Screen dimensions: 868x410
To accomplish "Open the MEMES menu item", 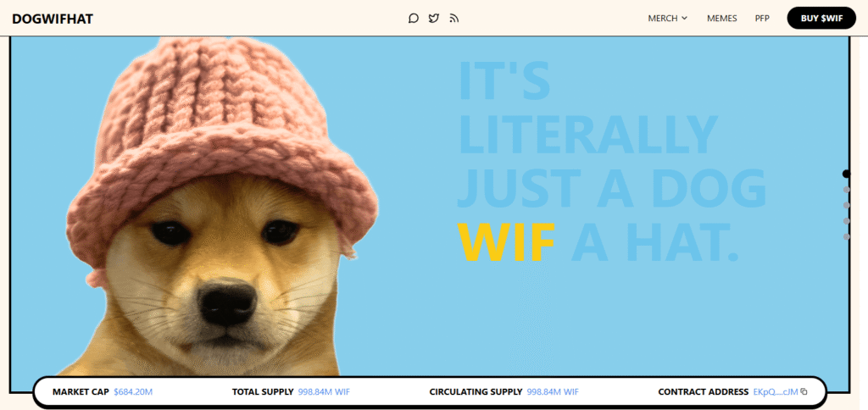I will coord(722,19).
